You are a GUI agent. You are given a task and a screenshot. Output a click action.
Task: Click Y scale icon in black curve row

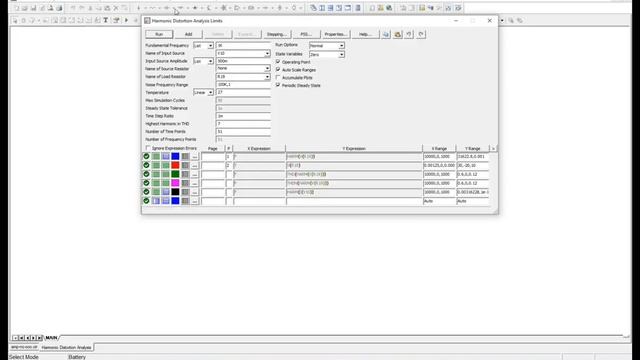[166, 192]
